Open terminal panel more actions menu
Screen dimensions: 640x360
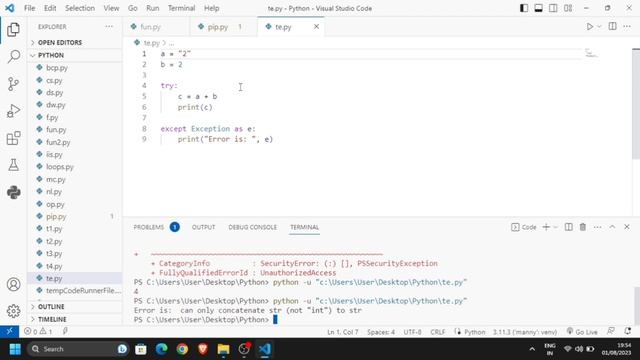pyautogui.click(x=598, y=227)
